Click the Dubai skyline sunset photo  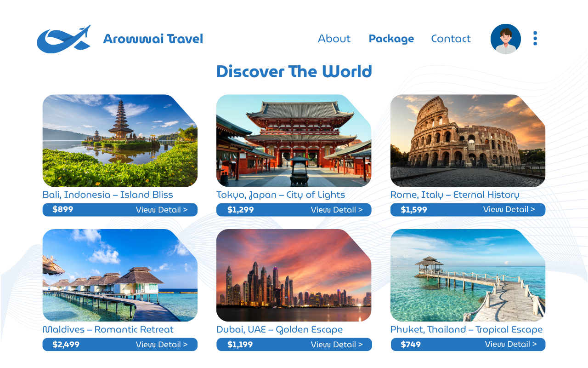pos(294,275)
